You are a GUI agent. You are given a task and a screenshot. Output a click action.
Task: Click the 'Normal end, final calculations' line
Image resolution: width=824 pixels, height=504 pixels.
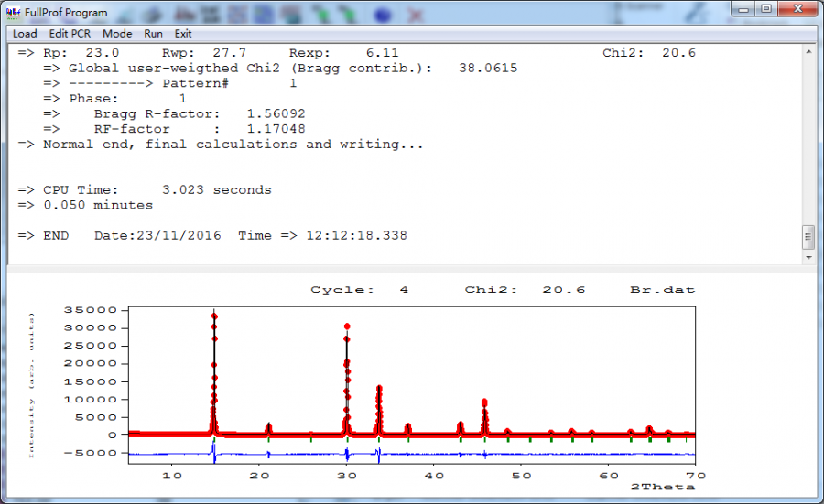pos(221,145)
